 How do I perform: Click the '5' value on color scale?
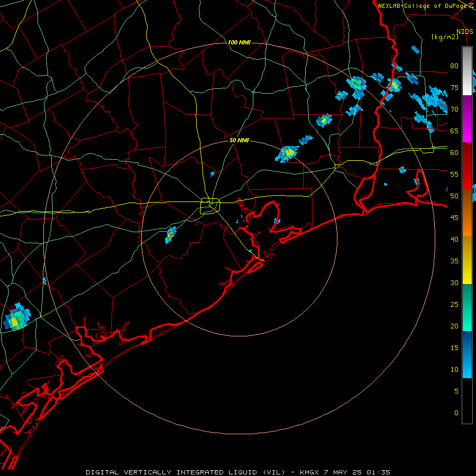(x=456, y=391)
